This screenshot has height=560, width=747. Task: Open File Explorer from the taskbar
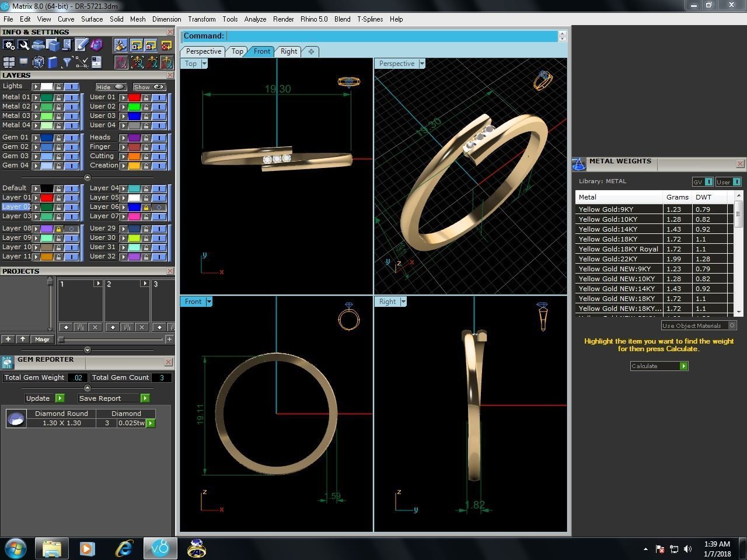click(51, 548)
